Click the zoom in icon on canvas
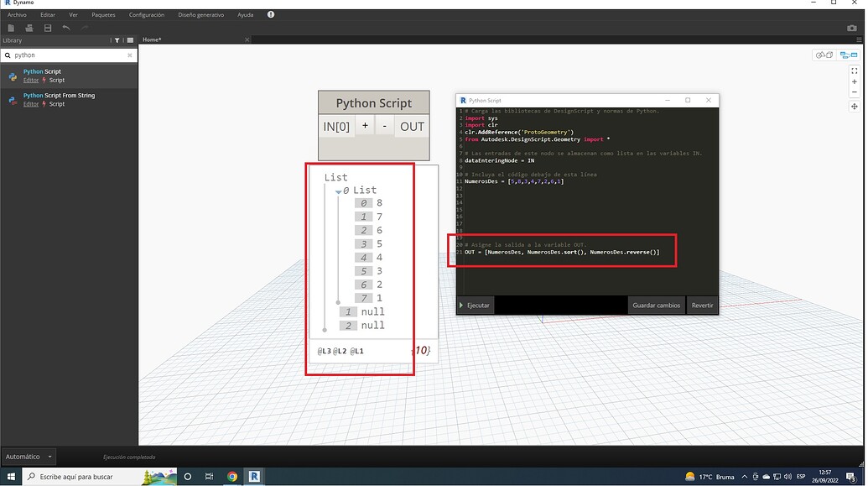Image resolution: width=868 pixels, height=486 pixels. (855, 81)
